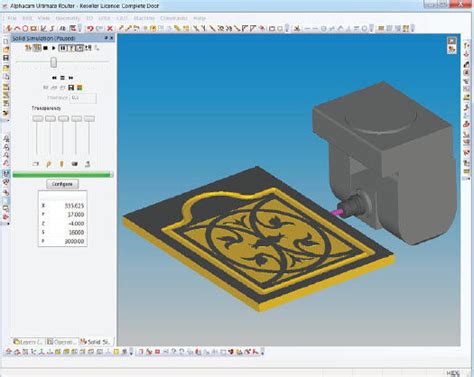Click the first icon in simulation panel toolbar
Screen dimensions: 474x377
(28, 48)
